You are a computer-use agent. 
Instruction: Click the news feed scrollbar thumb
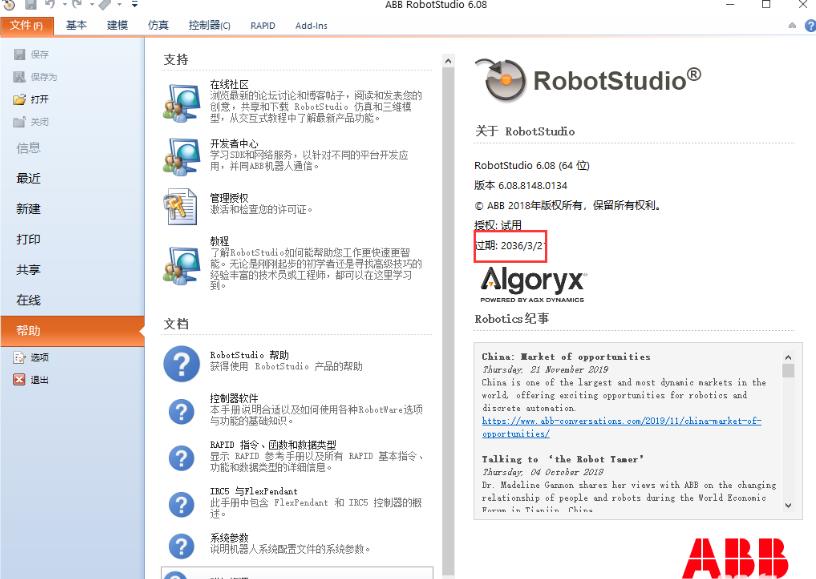(788, 370)
